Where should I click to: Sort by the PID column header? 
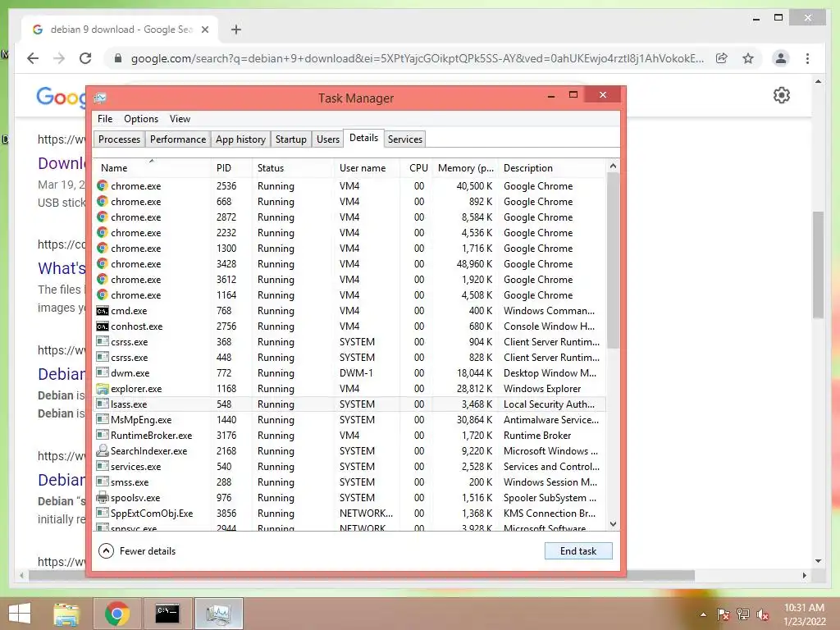pyautogui.click(x=231, y=167)
